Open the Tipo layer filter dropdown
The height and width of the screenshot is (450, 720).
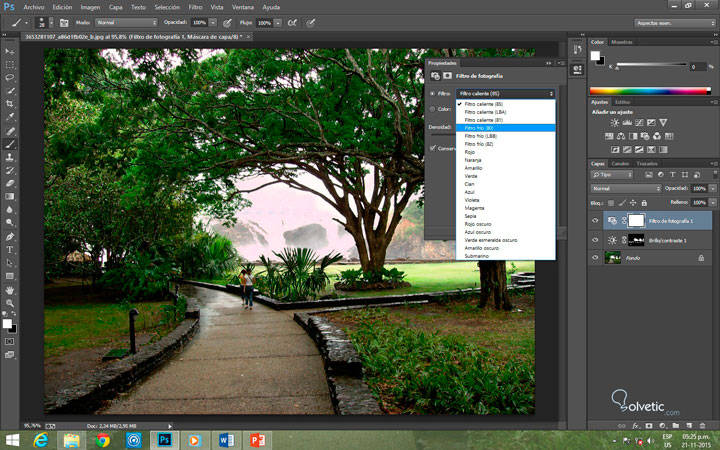[612, 174]
